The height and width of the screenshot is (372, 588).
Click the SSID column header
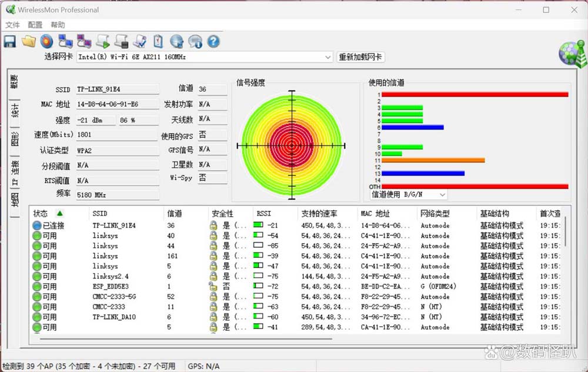coord(100,213)
